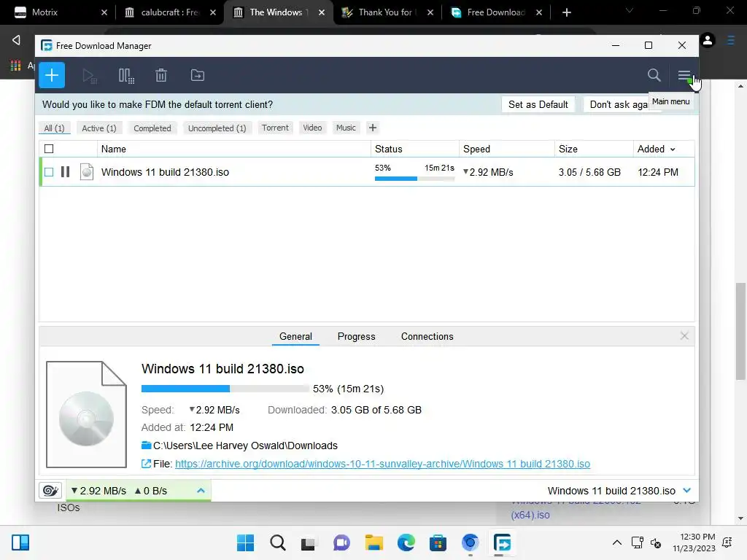Select the Torrent filter tab
This screenshot has height=560, width=747.
click(275, 128)
